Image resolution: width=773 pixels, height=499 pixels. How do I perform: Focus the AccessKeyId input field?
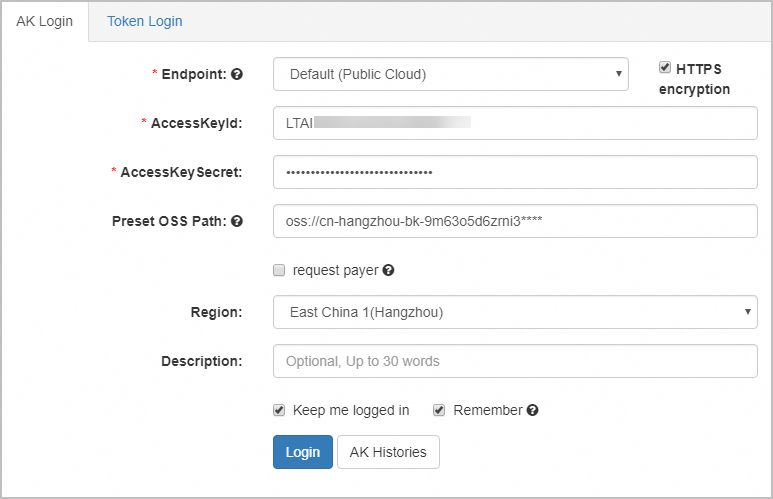(515, 123)
